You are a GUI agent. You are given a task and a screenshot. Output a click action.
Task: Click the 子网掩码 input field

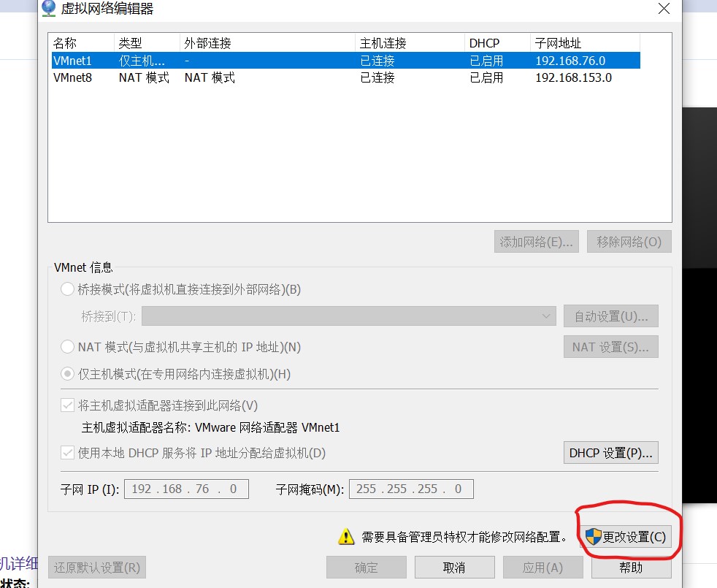(x=411, y=489)
